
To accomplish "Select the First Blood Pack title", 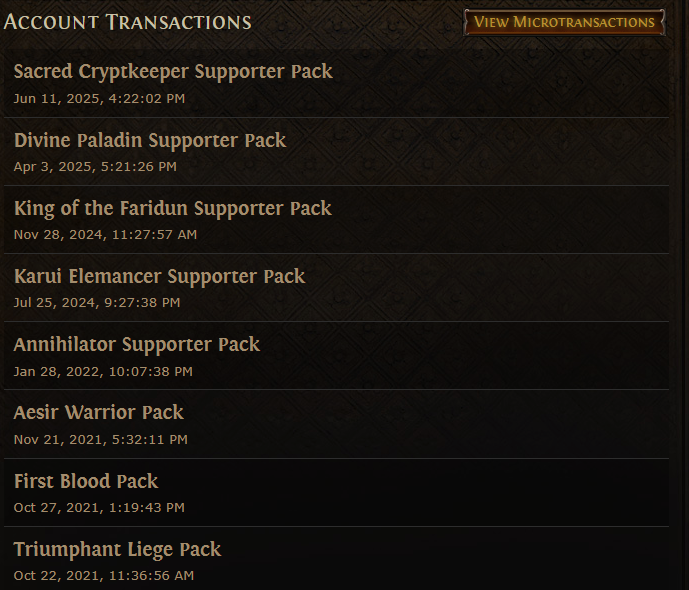I will click(86, 481).
